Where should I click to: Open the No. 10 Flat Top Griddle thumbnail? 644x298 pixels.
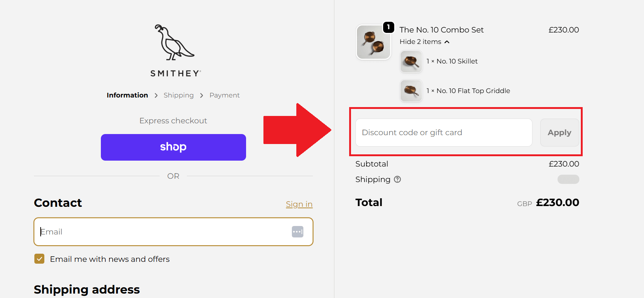pyautogui.click(x=411, y=91)
